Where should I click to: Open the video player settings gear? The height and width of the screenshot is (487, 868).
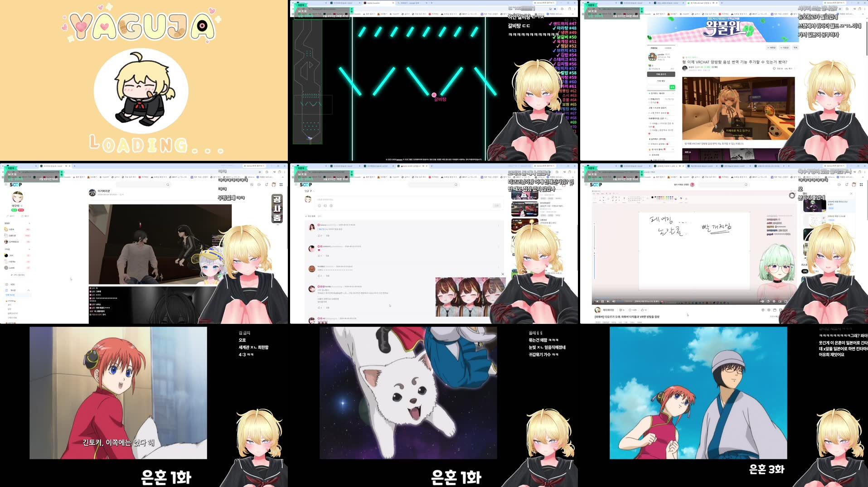775,301
